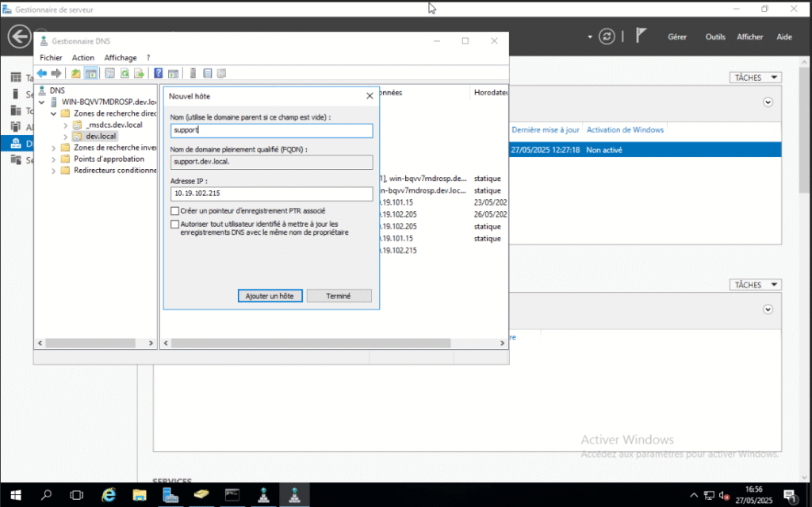This screenshot has height=507, width=812.
Task: Click the export list toolbar icon
Action: (x=139, y=74)
